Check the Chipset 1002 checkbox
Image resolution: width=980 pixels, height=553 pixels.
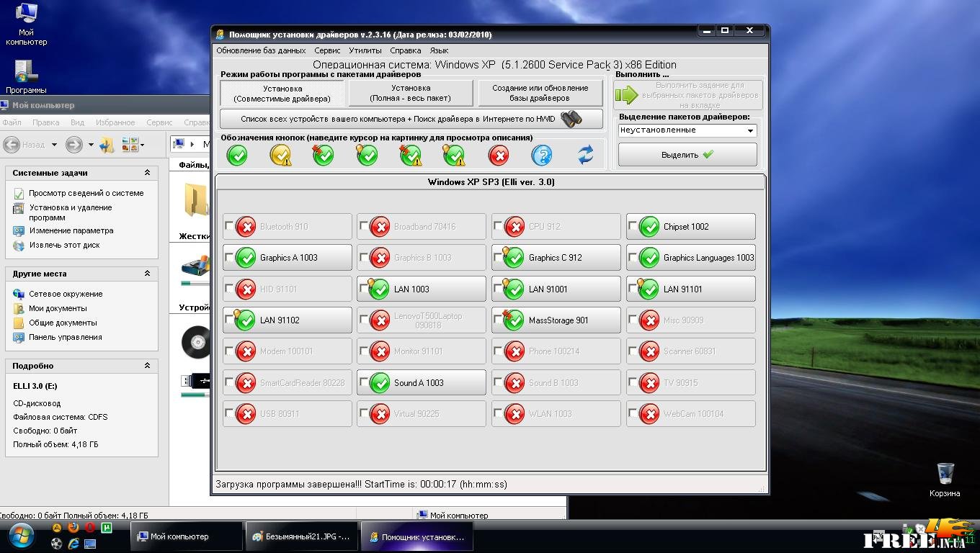[x=633, y=226]
